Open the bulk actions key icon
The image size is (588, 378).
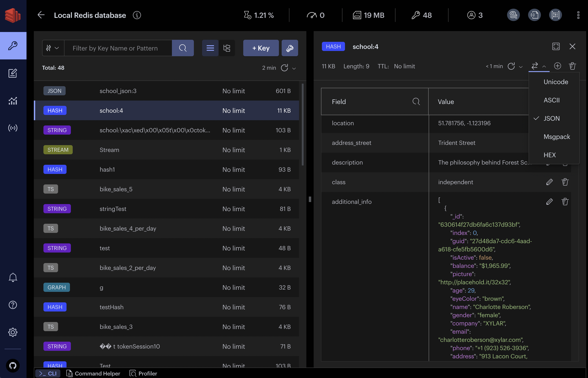(x=289, y=48)
